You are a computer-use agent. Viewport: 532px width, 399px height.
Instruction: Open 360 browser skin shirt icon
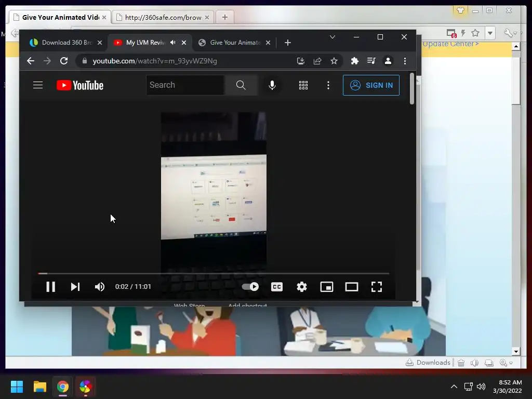[460, 10]
